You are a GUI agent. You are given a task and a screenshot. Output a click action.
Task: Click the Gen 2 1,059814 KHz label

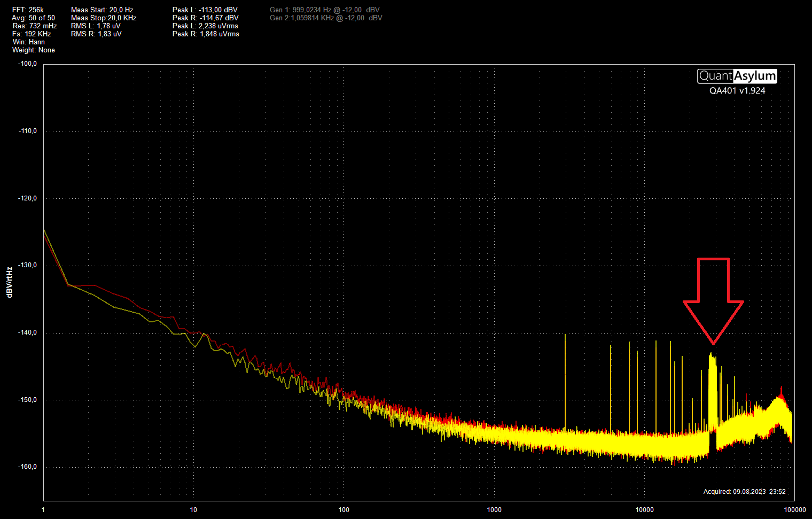click(326, 18)
